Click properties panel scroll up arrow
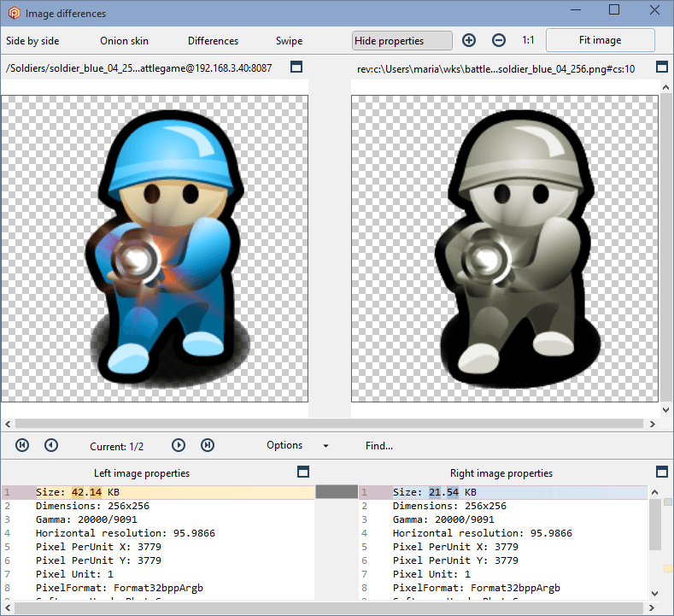Viewport: 674px width, 616px height. click(654, 492)
